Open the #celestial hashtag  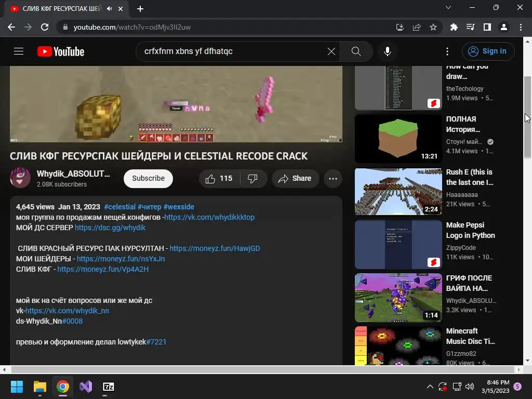[120, 207]
